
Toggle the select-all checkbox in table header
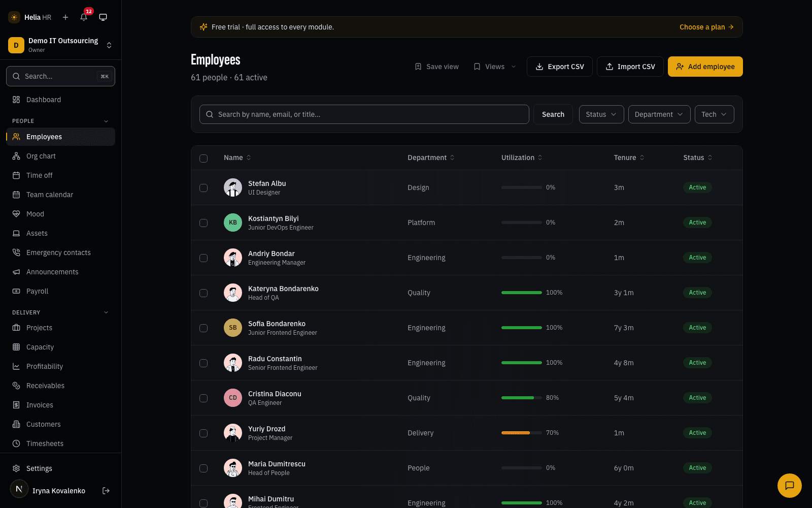(204, 158)
